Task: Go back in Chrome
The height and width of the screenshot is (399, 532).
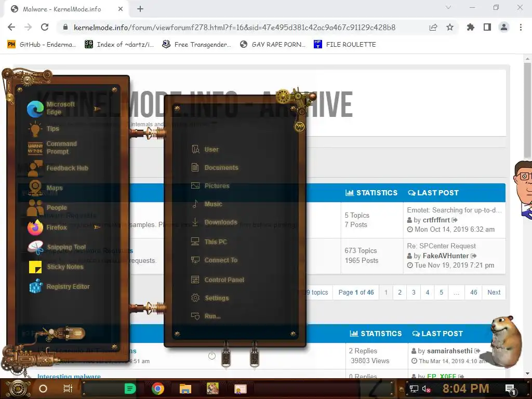Action: 11,27
